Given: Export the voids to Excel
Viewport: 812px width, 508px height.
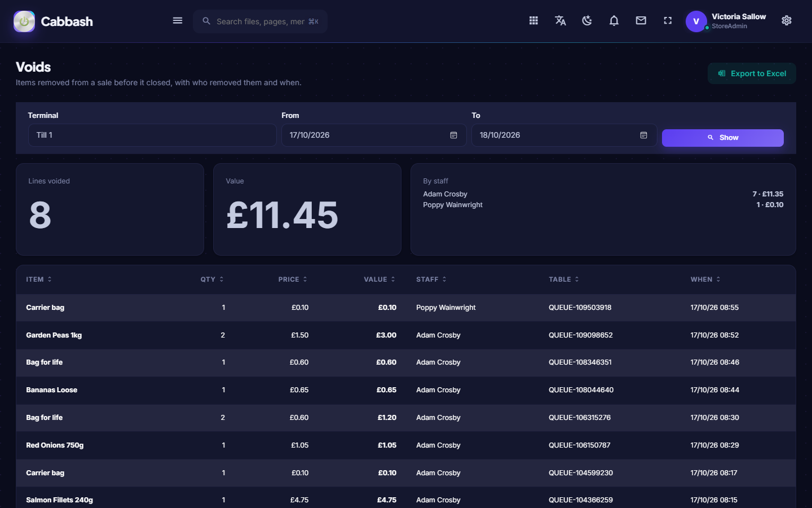Looking at the screenshot, I should [752, 73].
